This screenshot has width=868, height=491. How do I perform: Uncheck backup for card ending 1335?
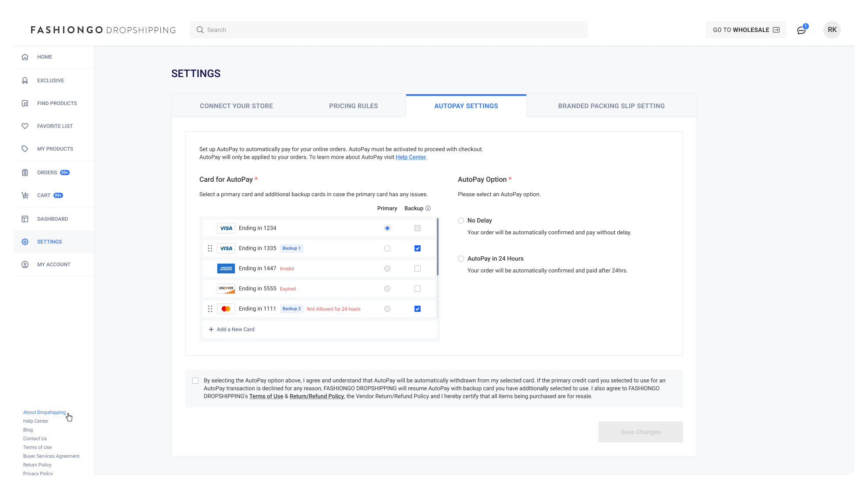418,248
